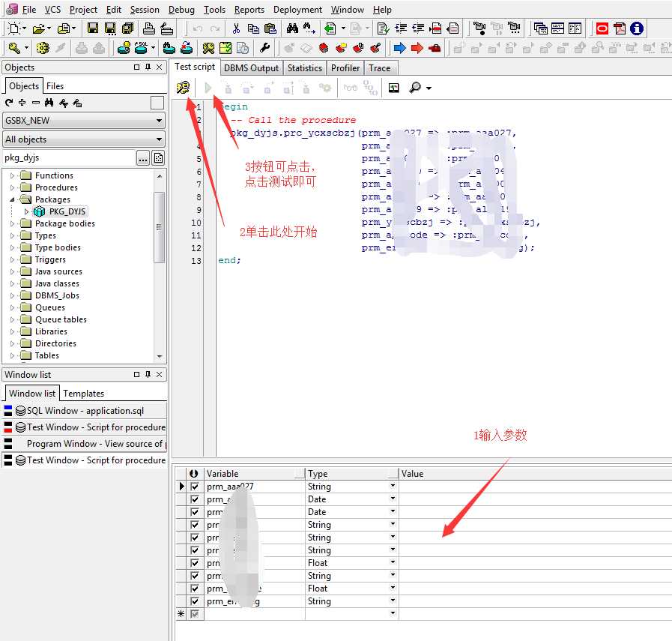Switch to the DBMS Output tab
The image size is (672, 641).
click(251, 68)
